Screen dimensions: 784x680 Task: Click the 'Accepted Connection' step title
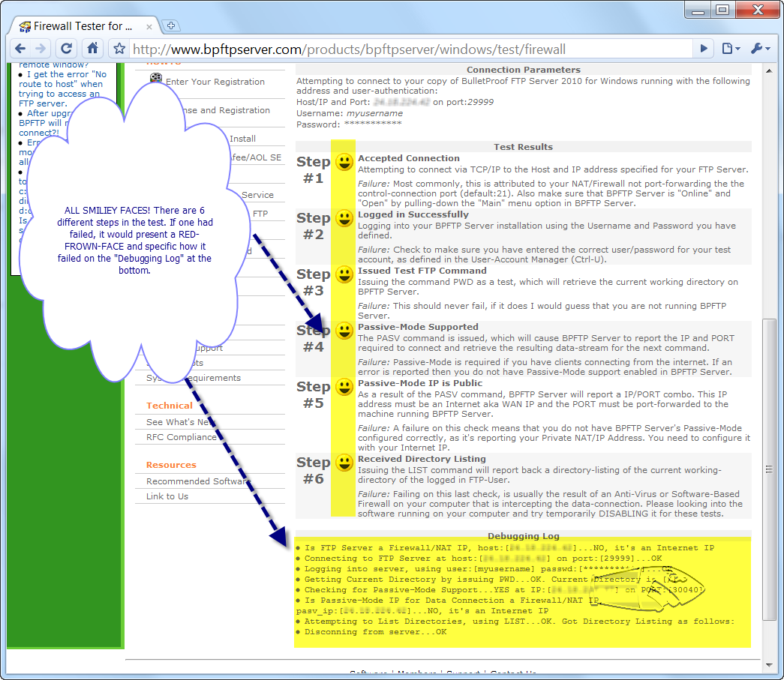pyautogui.click(x=408, y=158)
